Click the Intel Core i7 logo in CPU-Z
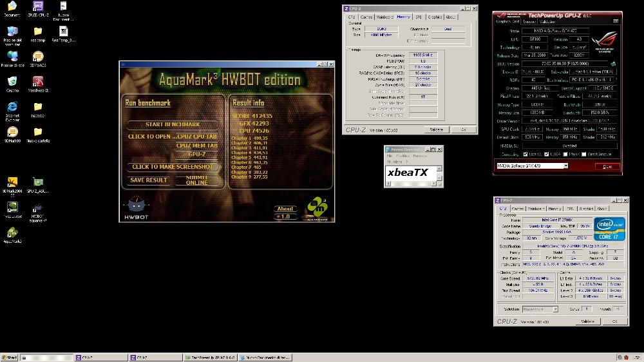Image resolution: width=644 pixels, height=362 pixels. point(609,229)
